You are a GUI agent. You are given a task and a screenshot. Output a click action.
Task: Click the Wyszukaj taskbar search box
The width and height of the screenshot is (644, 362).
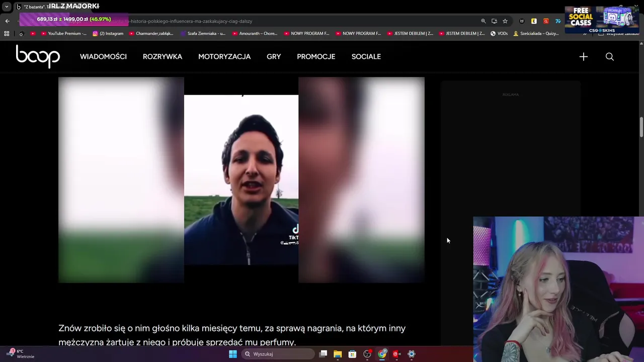tap(278, 354)
